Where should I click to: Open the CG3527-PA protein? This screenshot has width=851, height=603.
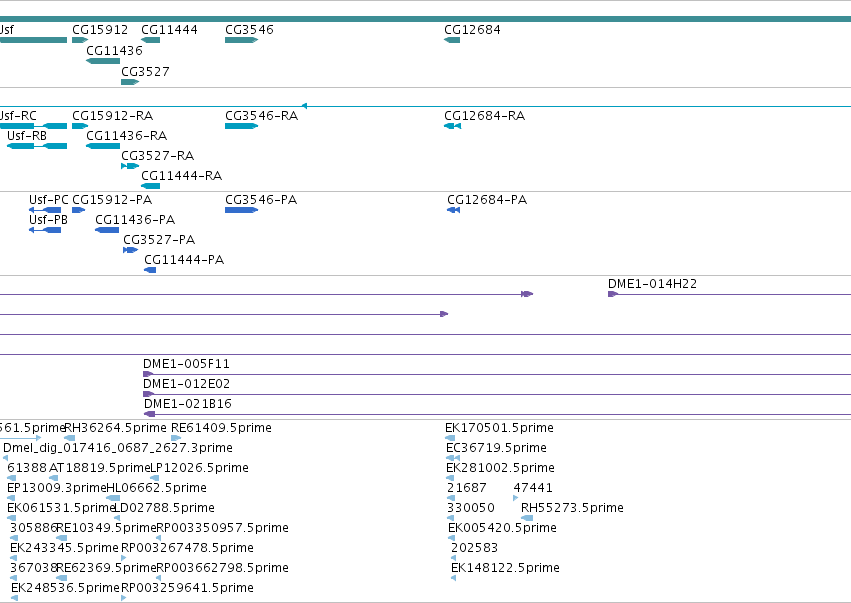(x=130, y=250)
